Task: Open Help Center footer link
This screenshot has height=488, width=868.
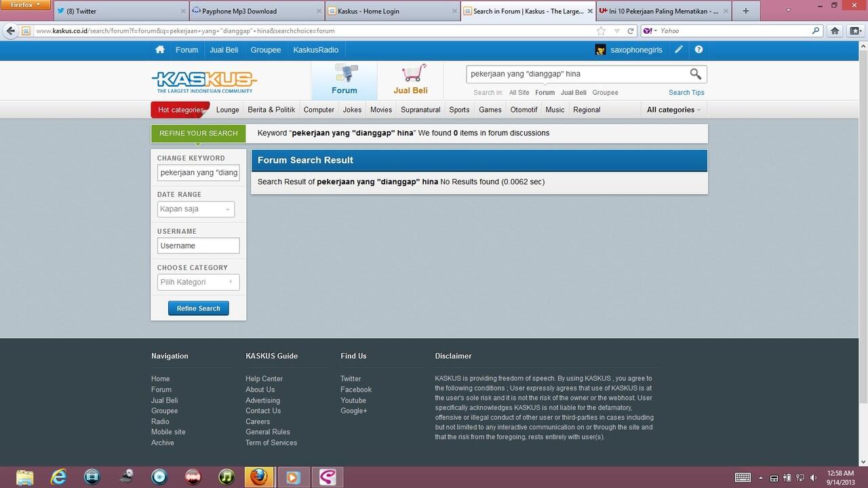Action: [x=264, y=379]
